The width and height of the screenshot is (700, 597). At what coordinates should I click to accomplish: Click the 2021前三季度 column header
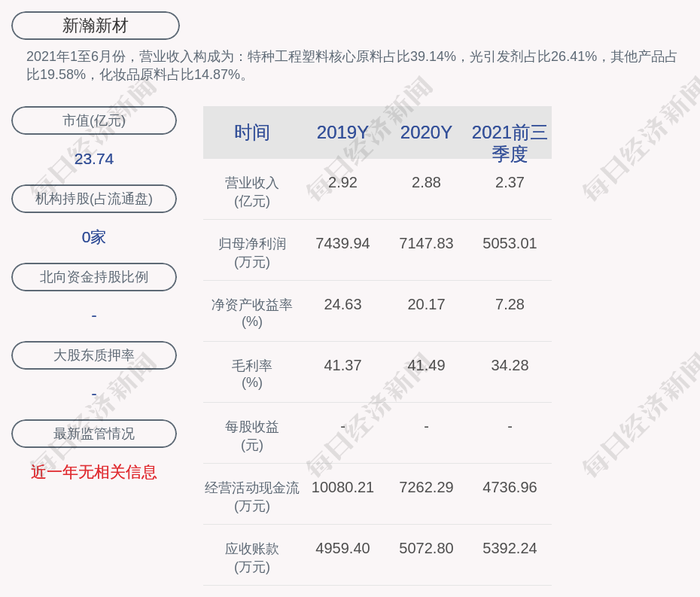(x=510, y=143)
